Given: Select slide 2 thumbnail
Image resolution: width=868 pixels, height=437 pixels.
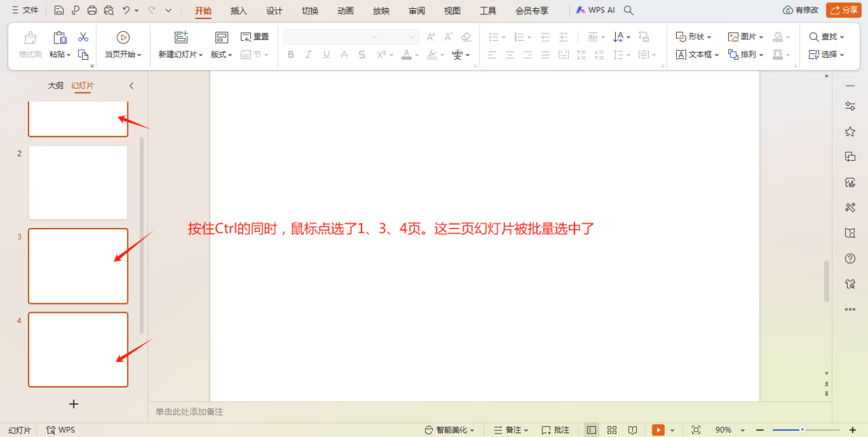Looking at the screenshot, I should pos(78,182).
